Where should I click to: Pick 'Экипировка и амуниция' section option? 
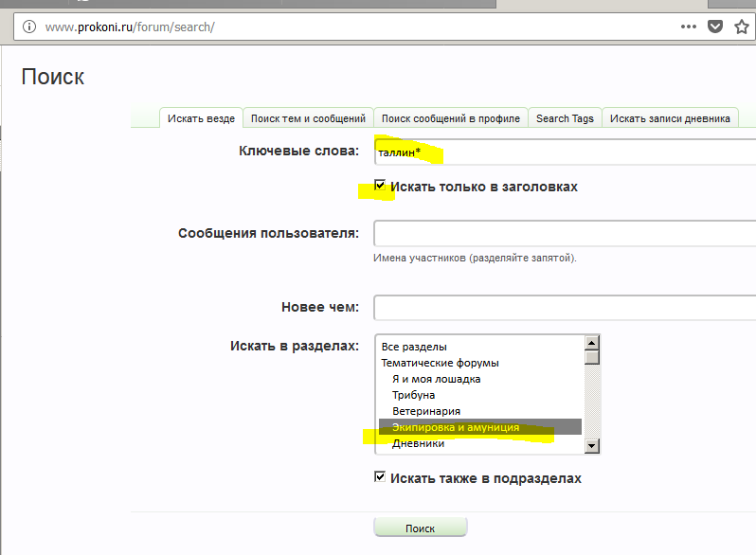pos(456,427)
